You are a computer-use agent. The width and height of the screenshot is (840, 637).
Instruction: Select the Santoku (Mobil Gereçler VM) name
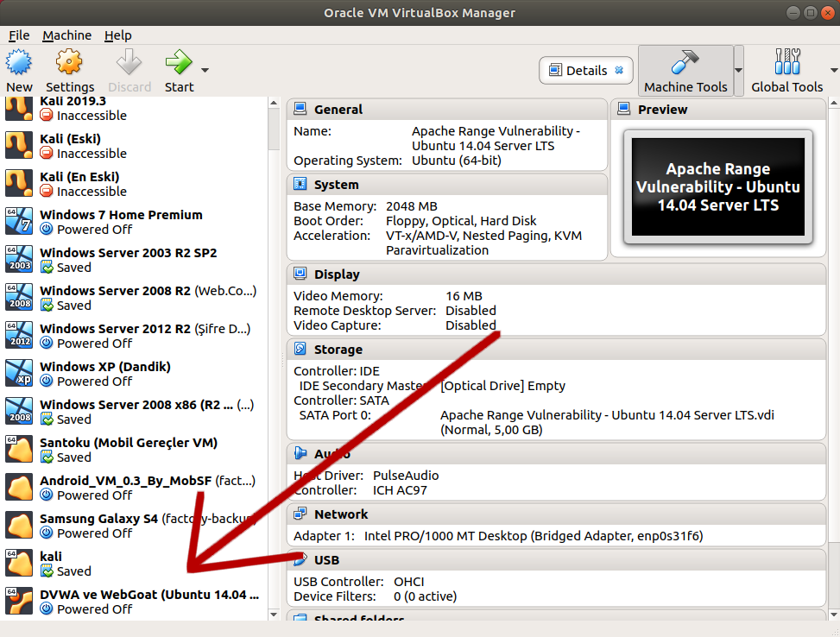[129, 443]
